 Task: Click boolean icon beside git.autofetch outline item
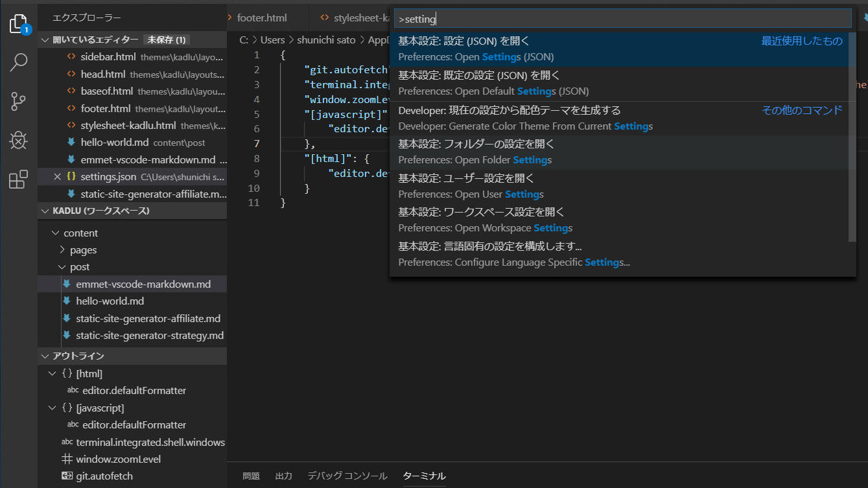(x=67, y=476)
